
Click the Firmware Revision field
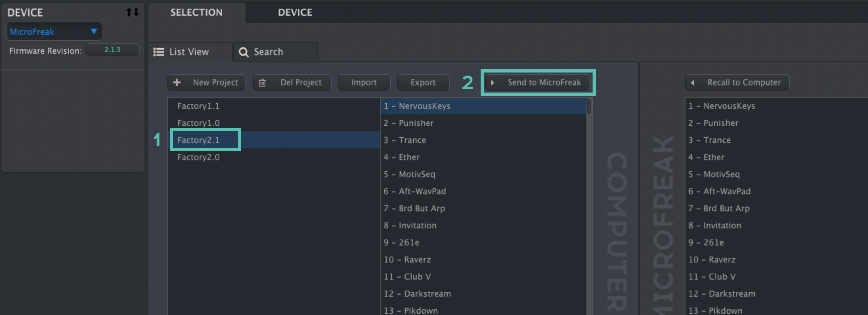(112, 50)
